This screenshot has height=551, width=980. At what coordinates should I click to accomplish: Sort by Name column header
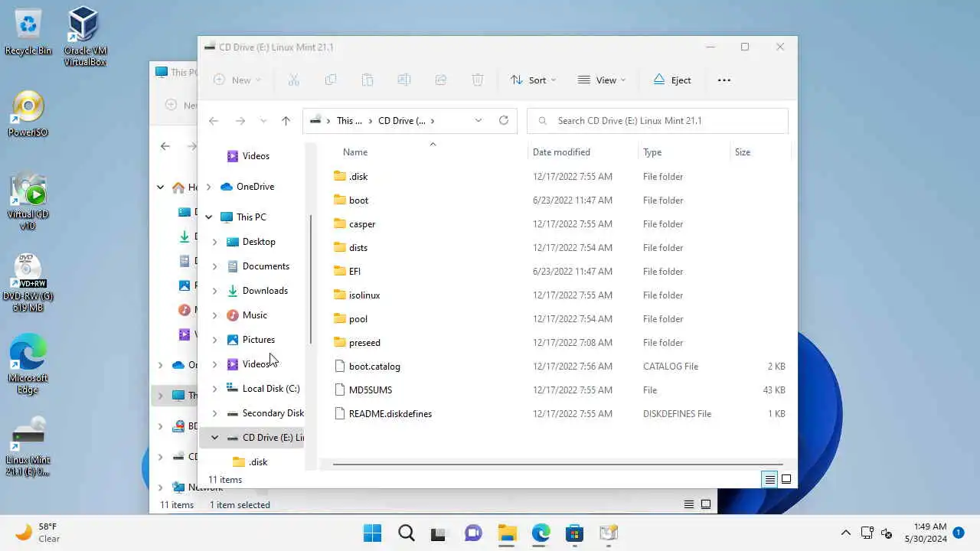click(x=355, y=152)
